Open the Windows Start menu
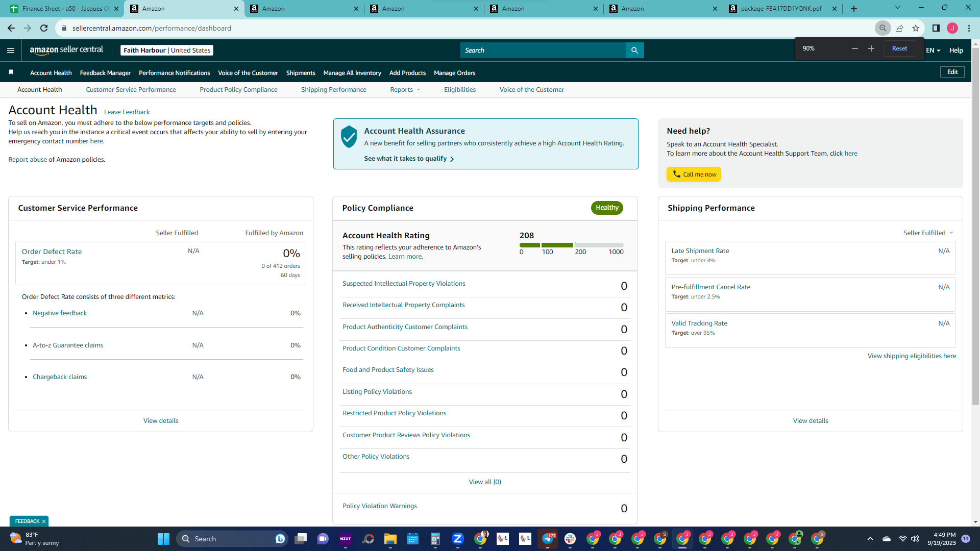Screen dimensions: 980x551 tap(163, 539)
